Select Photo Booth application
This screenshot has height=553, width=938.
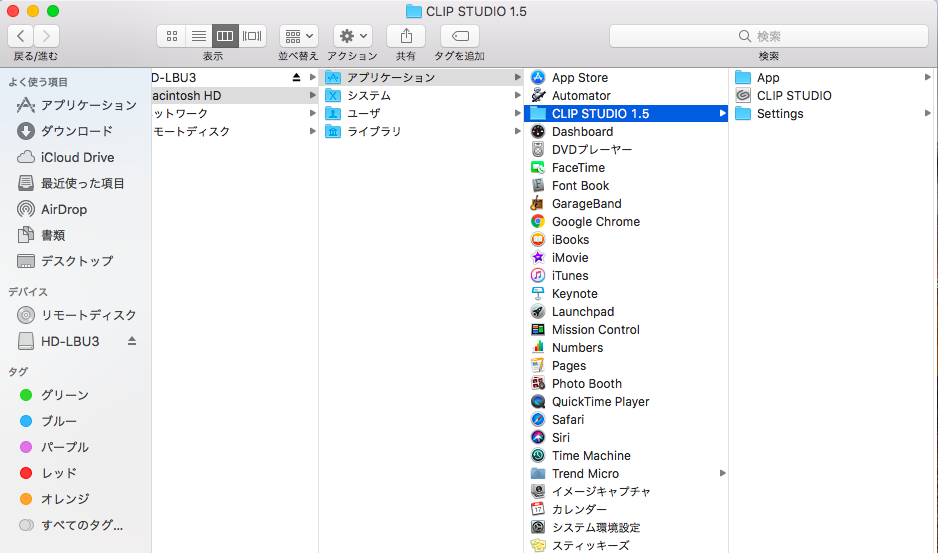coord(626,384)
